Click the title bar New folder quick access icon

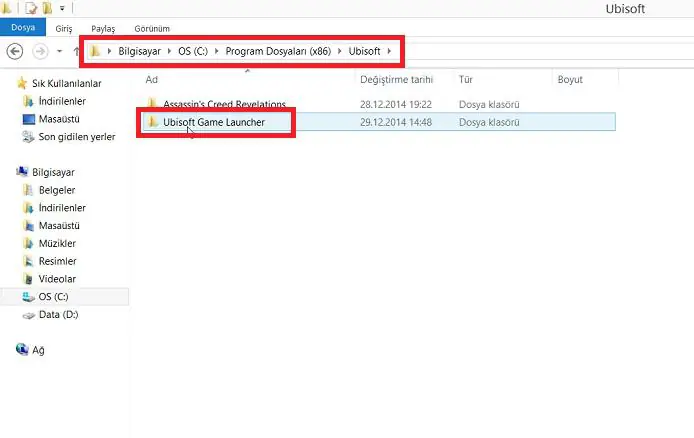[47, 8]
